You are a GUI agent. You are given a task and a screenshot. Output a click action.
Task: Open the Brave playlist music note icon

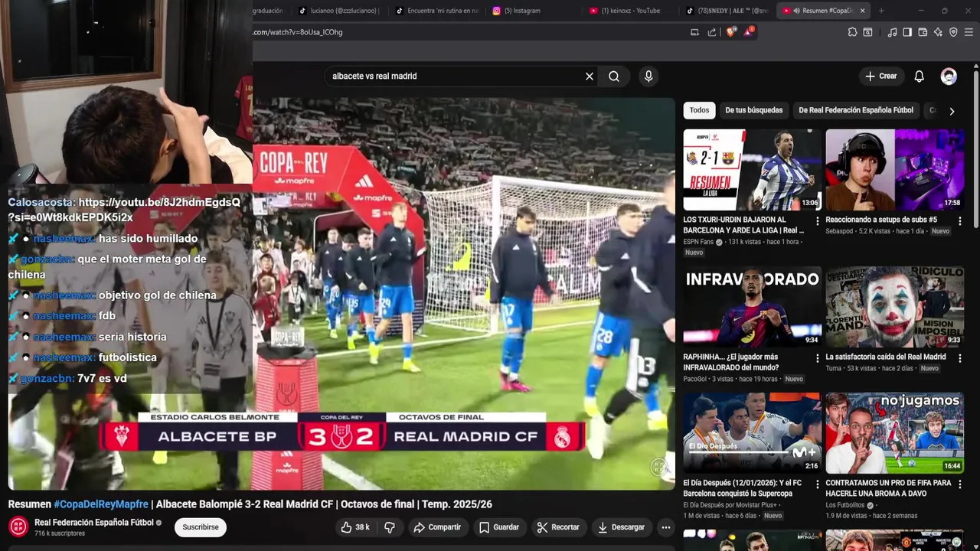click(892, 32)
